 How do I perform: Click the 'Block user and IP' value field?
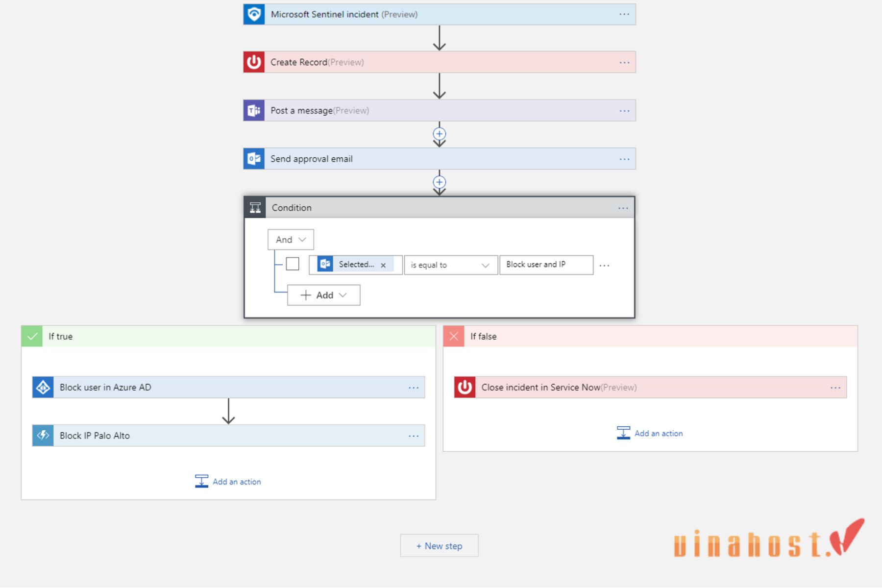coord(546,265)
